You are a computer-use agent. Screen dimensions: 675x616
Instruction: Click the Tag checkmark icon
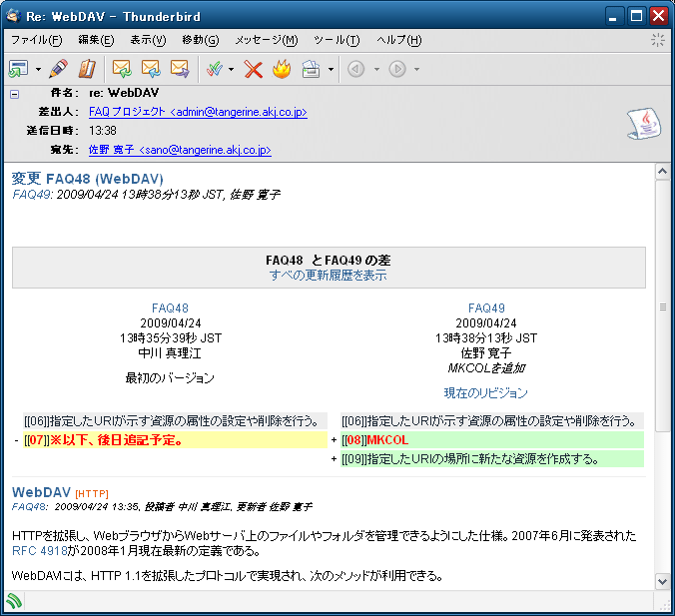215,69
